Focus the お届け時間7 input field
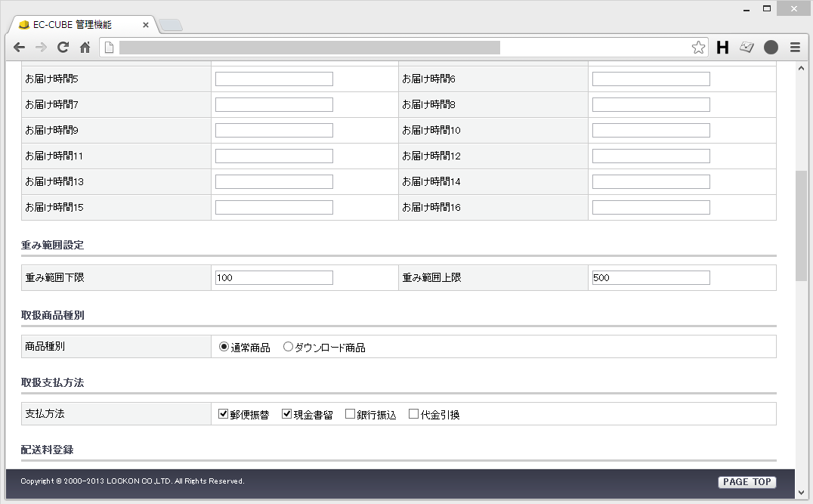 click(274, 105)
